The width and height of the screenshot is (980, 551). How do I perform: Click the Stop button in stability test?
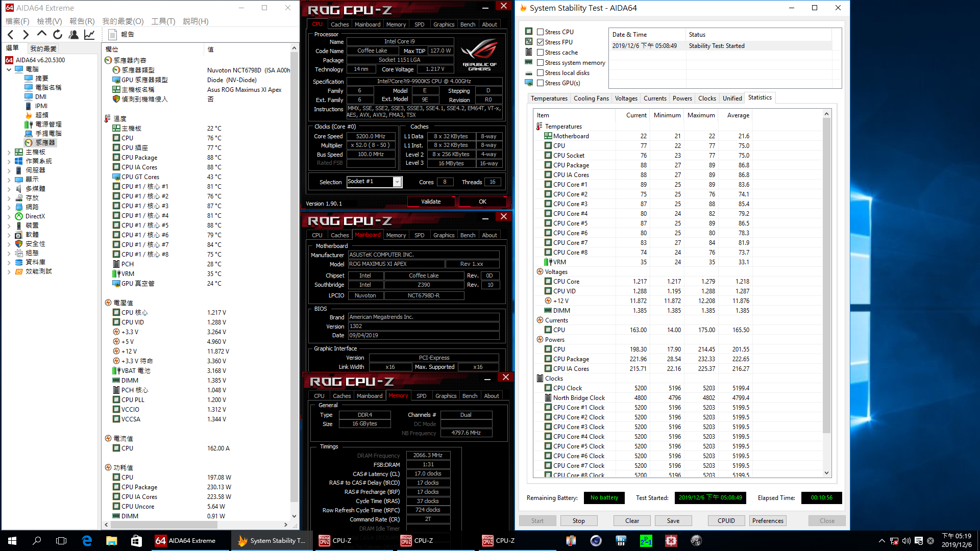[578, 520]
